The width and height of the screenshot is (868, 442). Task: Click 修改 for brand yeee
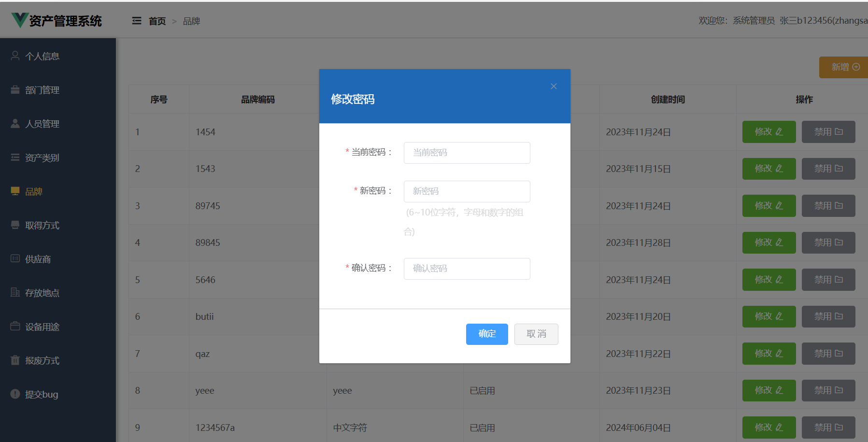[x=769, y=390]
